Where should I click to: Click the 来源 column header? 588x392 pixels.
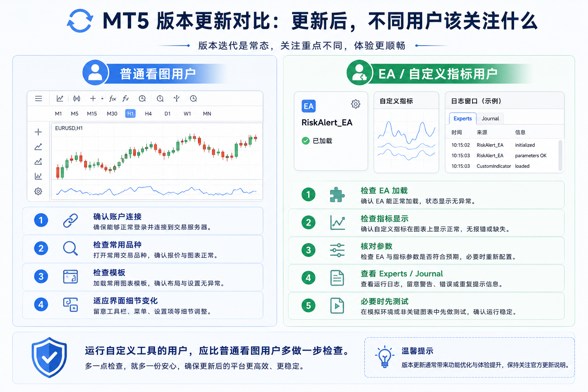tap(482, 132)
